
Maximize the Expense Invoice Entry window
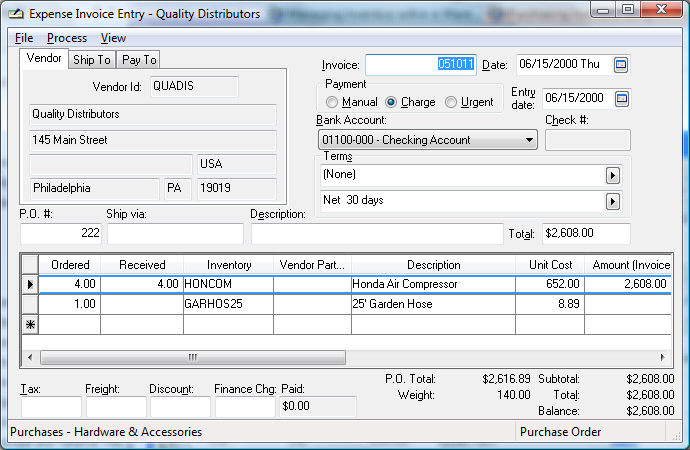(x=628, y=10)
